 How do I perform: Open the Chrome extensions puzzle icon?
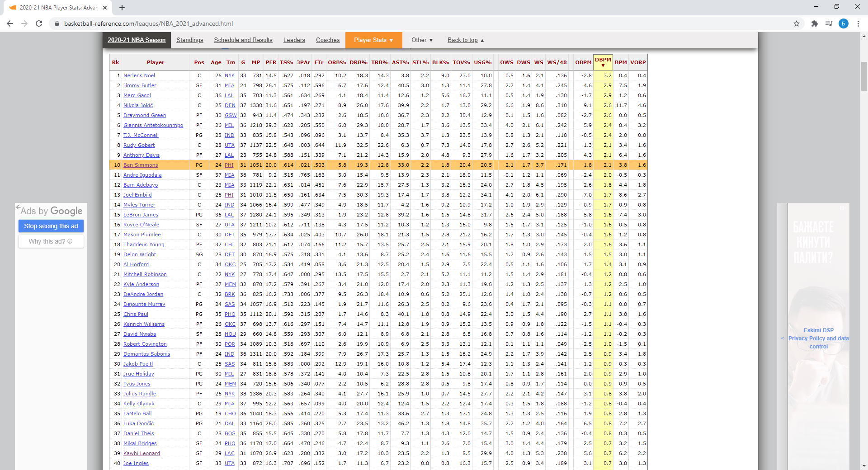pyautogui.click(x=814, y=23)
